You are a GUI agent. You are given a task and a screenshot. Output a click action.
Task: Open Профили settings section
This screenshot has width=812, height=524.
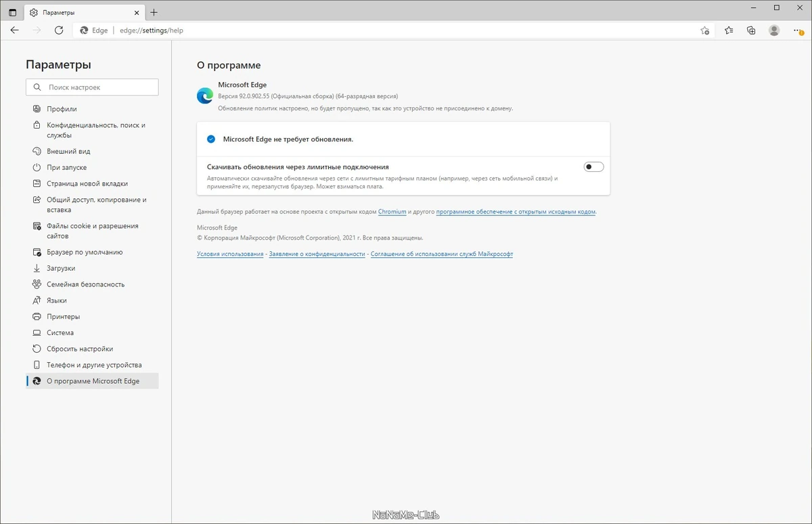click(x=92, y=109)
